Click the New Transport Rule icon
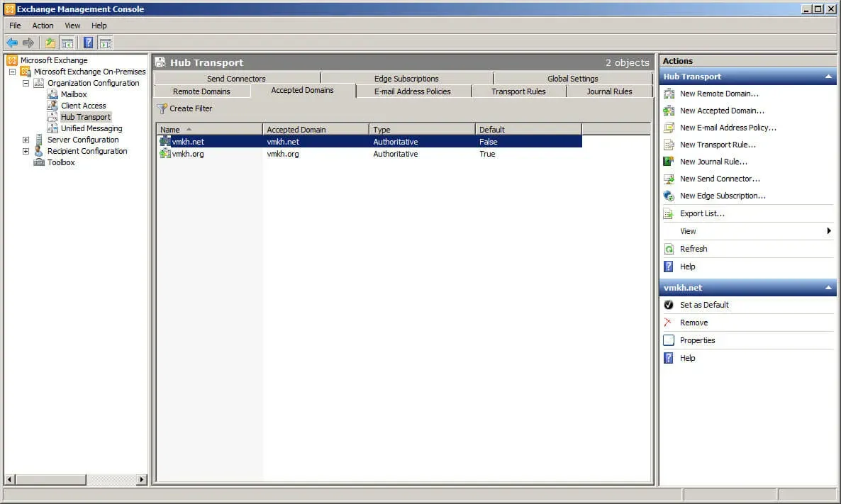This screenshot has width=841, height=504. 669,145
